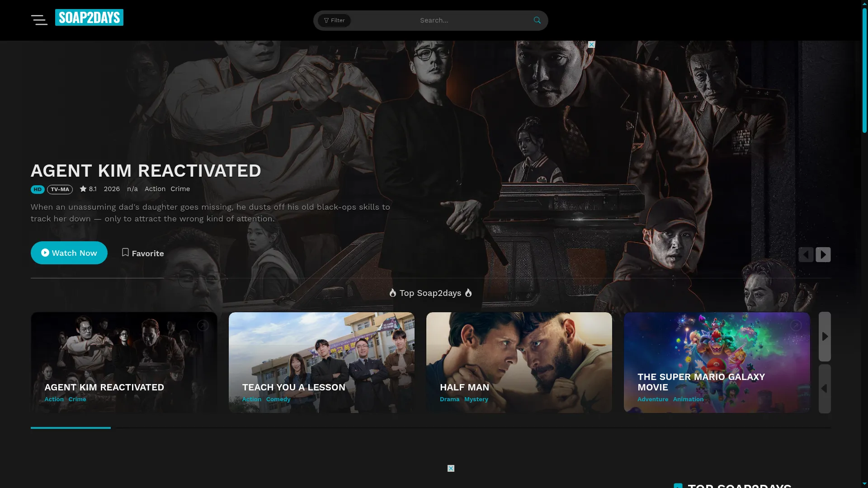Submit search with the magnifier icon
Viewport: 868px width, 488px height.
tap(537, 20)
